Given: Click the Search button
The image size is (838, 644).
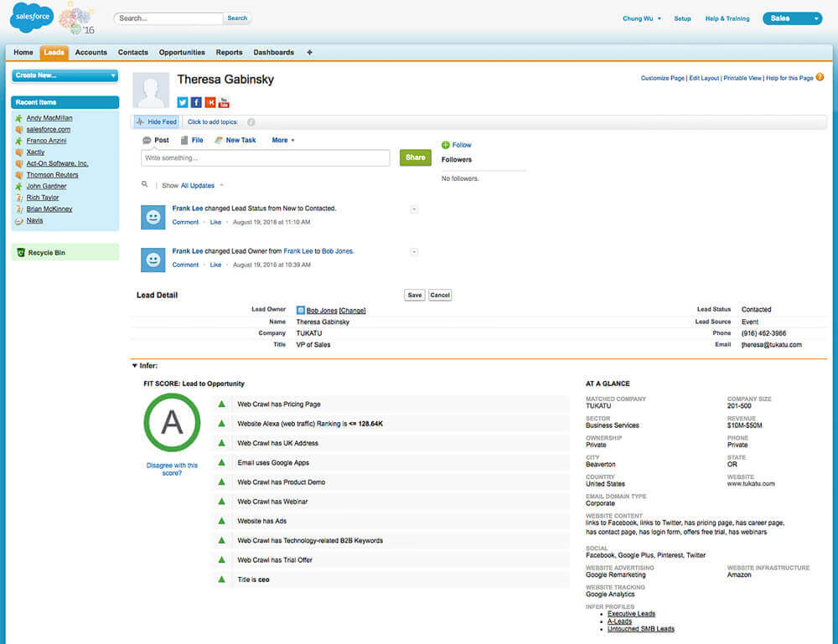Looking at the screenshot, I should [237, 18].
